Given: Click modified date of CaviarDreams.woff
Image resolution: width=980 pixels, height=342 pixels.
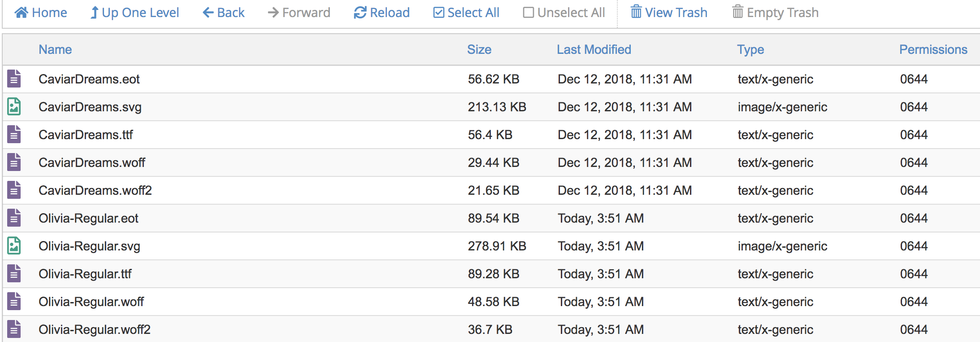Looking at the screenshot, I should point(624,162).
